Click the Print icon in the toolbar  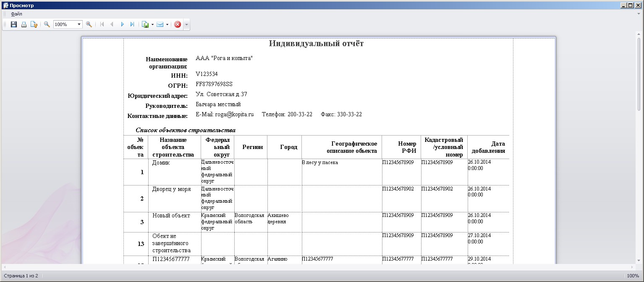point(24,24)
